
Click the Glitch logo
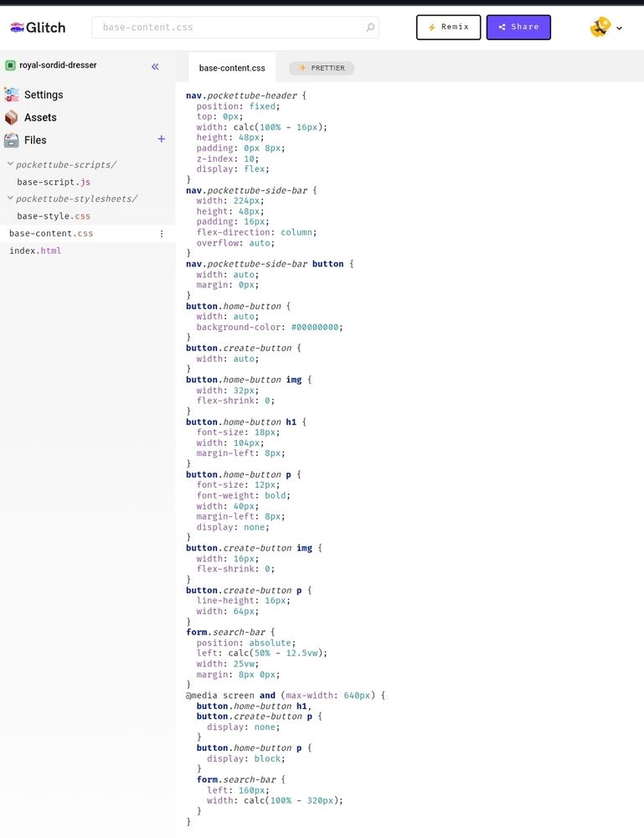point(38,28)
